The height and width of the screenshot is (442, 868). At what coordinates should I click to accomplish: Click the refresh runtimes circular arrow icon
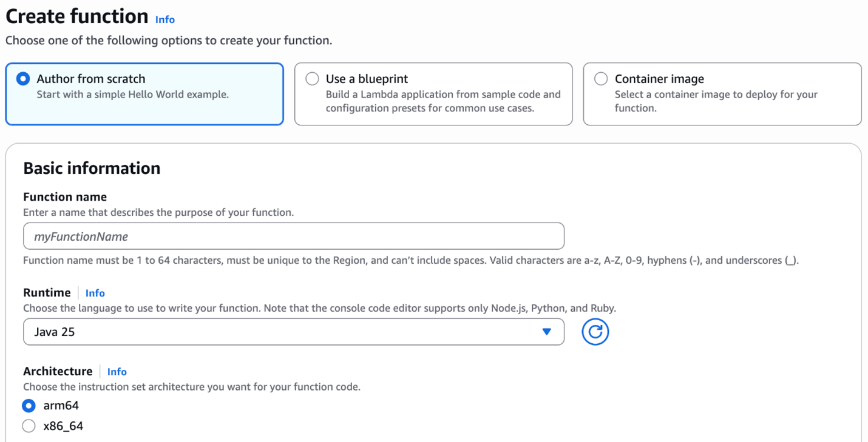pos(595,332)
